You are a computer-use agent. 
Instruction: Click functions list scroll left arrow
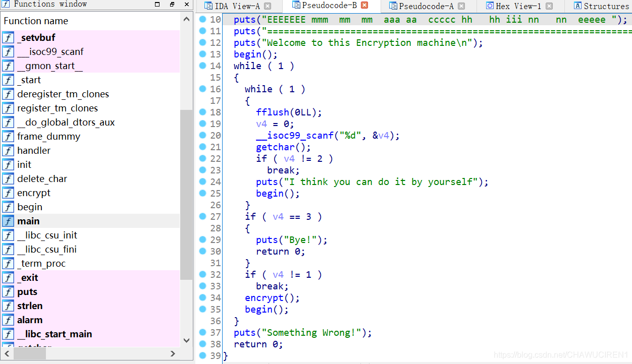[8, 354]
